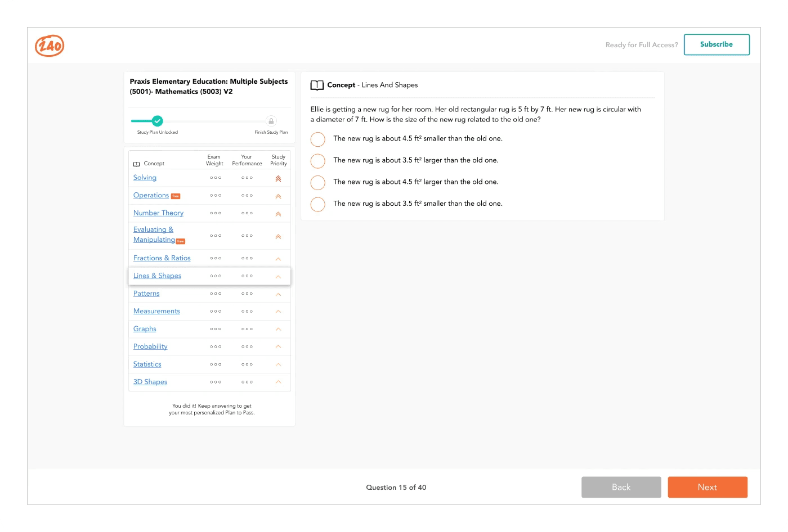Open the Evaluating & Manipulating concept link
The height and width of the screenshot is (532, 788).
pyautogui.click(x=154, y=235)
